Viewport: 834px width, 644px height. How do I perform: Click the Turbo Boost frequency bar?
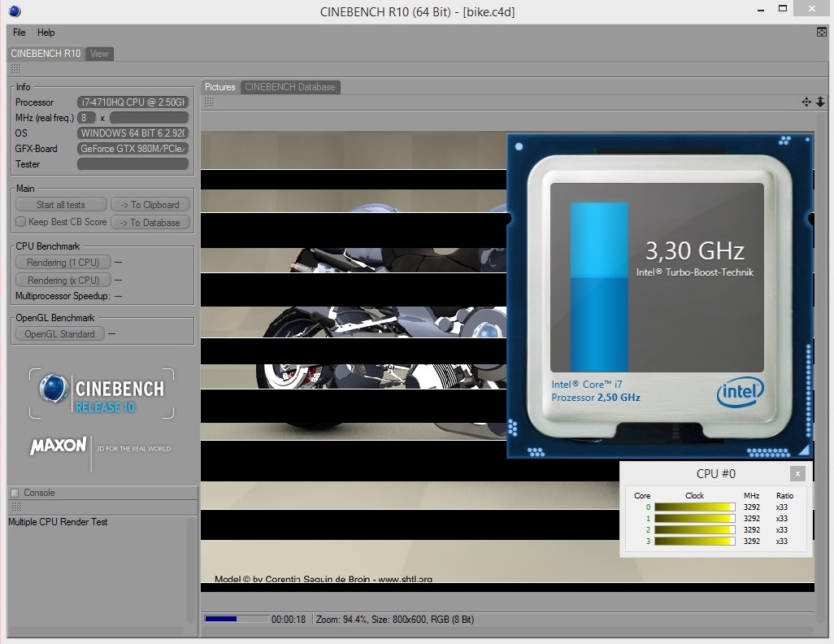(599, 286)
